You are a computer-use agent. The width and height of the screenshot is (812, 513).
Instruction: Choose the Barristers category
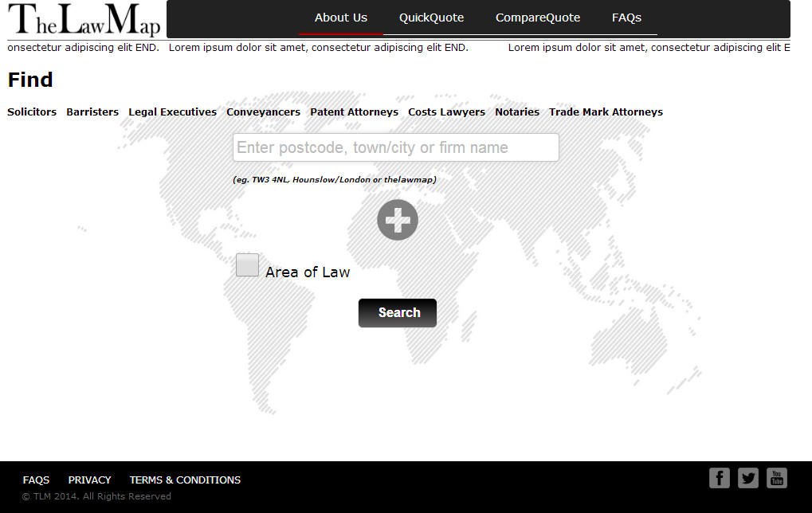tap(92, 112)
